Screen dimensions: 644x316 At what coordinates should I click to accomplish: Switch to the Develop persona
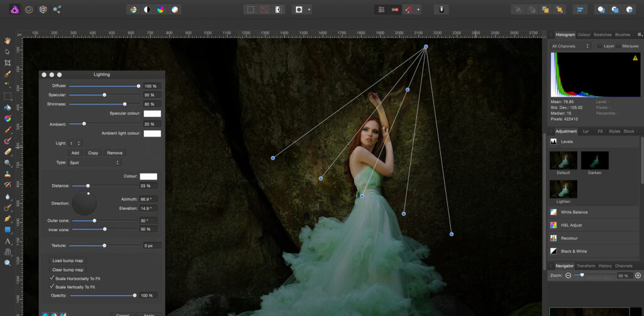pos(43,9)
